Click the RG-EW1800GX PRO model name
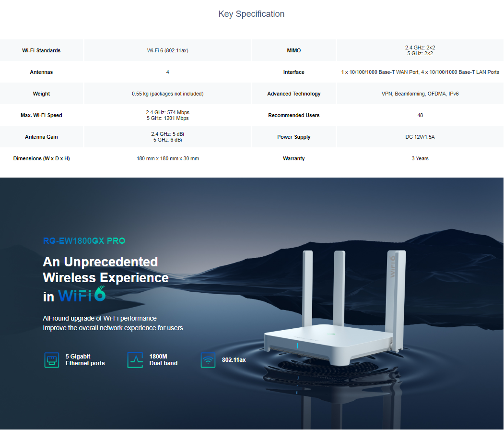The image size is (504, 430). coord(84,241)
